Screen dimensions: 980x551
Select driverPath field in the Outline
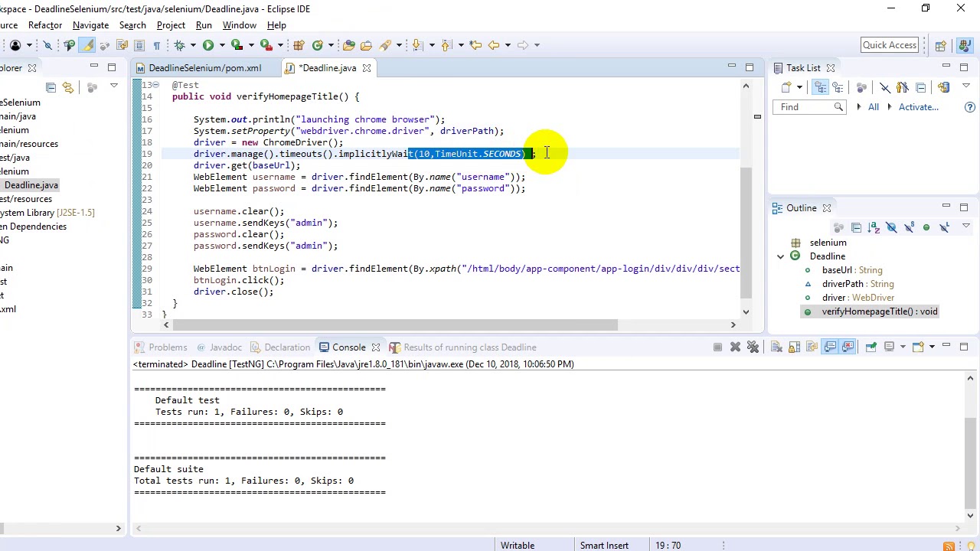pyautogui.click(x=857, y=284)
